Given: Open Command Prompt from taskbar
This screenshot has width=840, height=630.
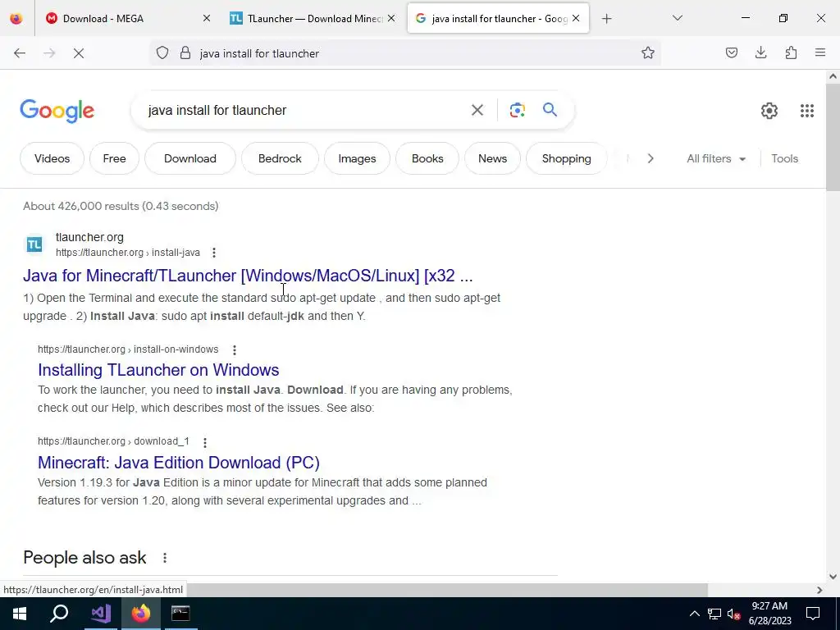Looking at the screenshot, I should pyautogui.click(x=180, y=614).
